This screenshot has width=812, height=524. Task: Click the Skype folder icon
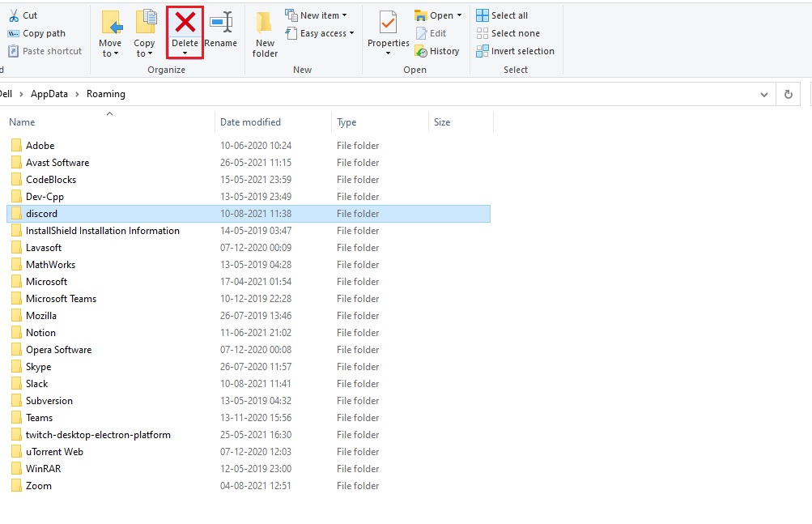[16, 366]
